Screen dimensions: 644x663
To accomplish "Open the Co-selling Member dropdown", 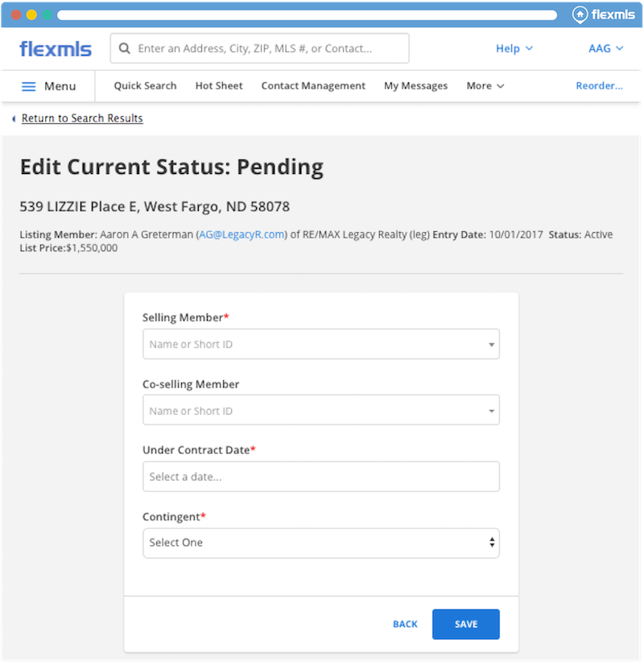I will point(320,411).
